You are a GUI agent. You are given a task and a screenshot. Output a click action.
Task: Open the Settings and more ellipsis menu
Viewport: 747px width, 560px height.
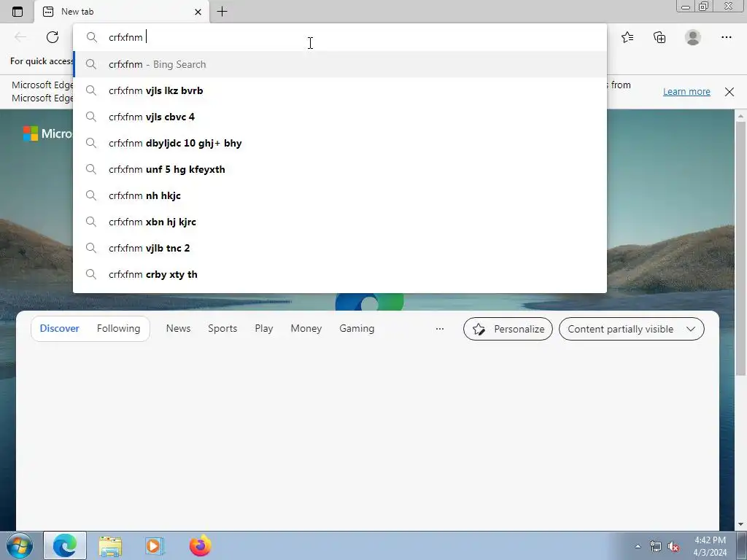[726, 37]
